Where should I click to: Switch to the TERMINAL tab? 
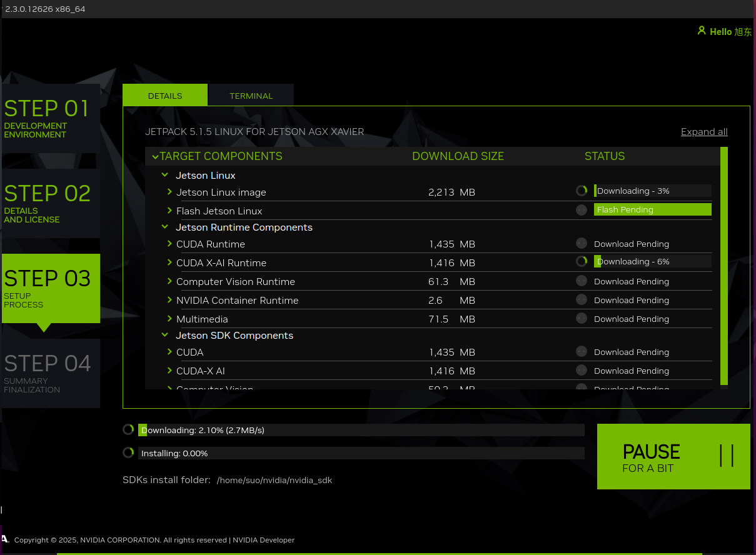tap(251, 95)
